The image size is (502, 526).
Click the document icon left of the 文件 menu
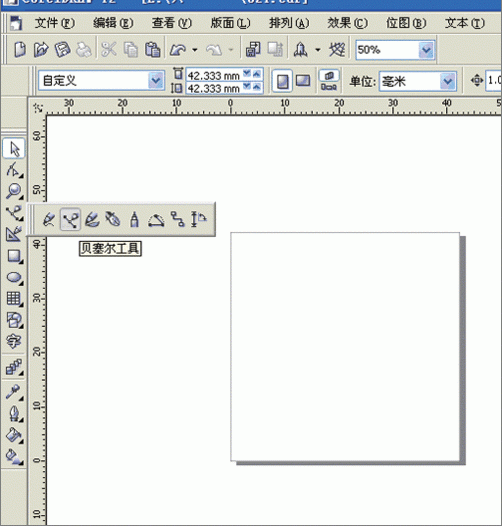point(16,23)
